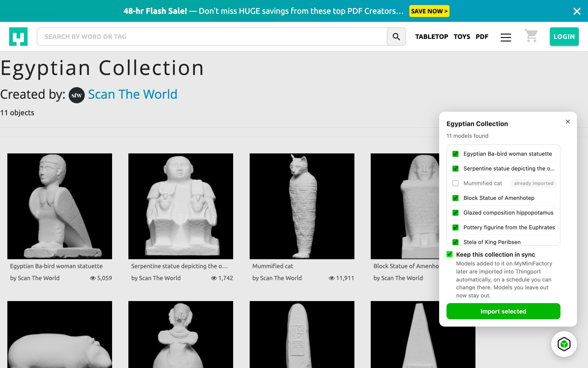Click the Thingport floating cube icon
This screenshot has width=588, height=368.
pyautogui.click(x=564, y=344)
